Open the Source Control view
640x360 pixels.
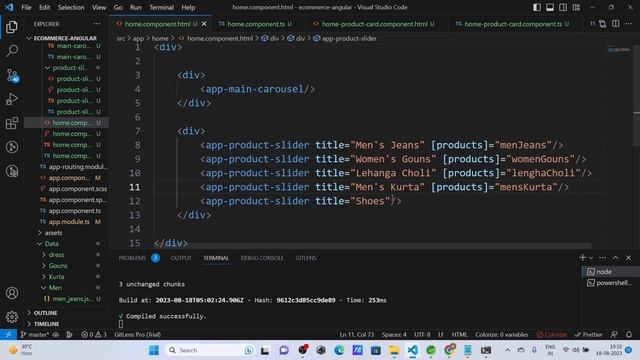[x=12, y=76]
